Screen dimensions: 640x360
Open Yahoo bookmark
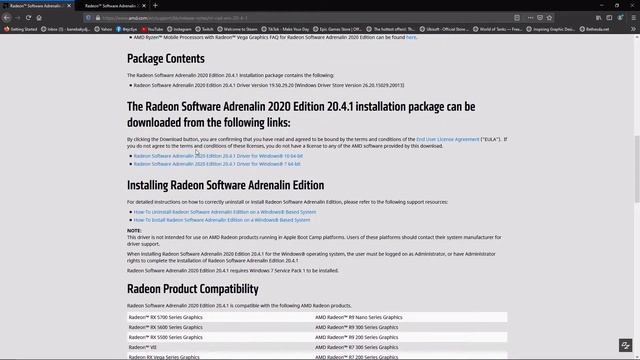click(103, 29)
